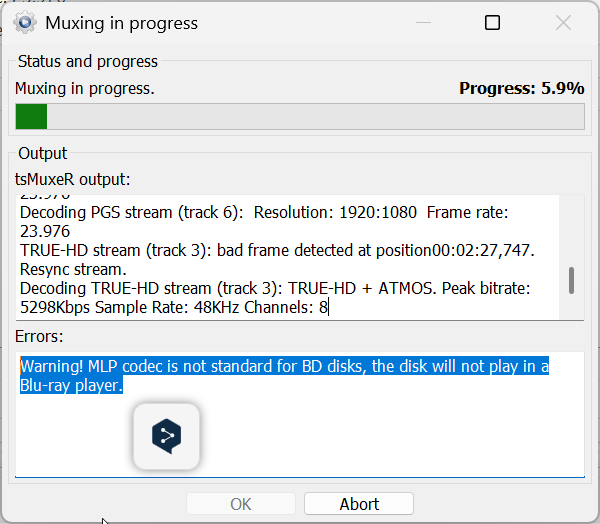Click the Progress: 5.9% label

[x=521, y=88]
